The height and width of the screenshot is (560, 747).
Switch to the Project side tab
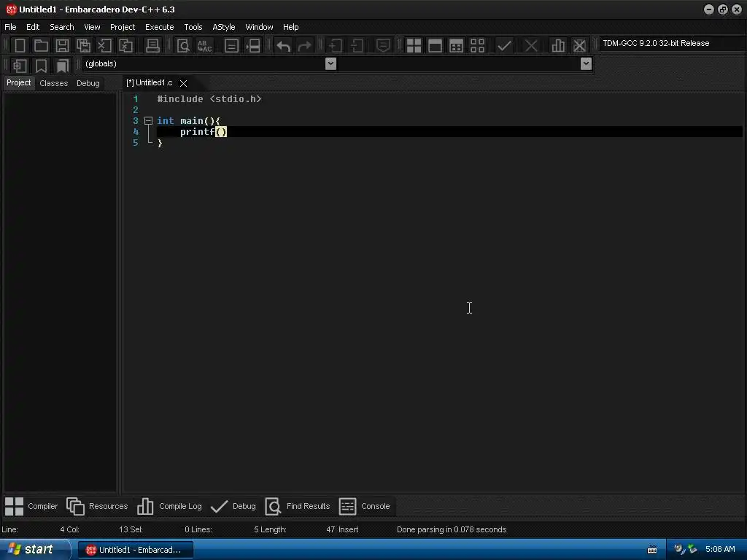coord(18,83)
